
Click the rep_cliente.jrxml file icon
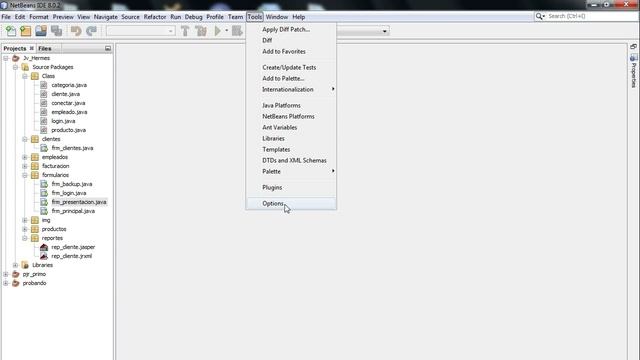coord(44,256)
